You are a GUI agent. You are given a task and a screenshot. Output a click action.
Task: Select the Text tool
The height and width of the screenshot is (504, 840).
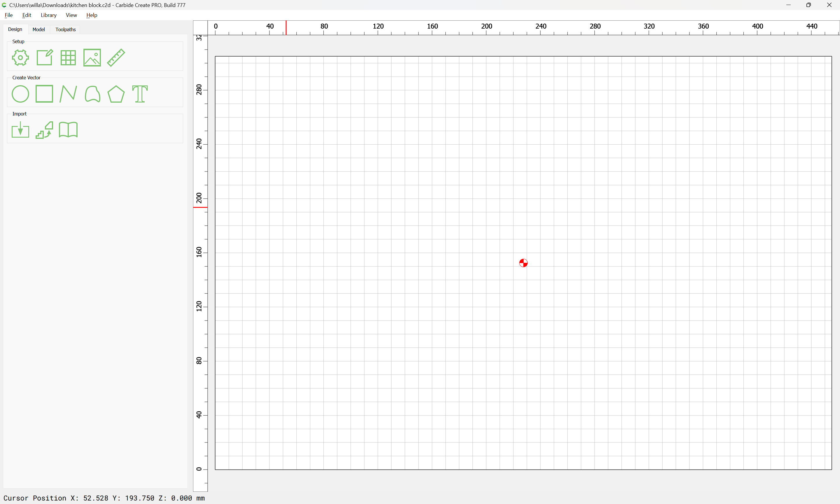point(140,94)
